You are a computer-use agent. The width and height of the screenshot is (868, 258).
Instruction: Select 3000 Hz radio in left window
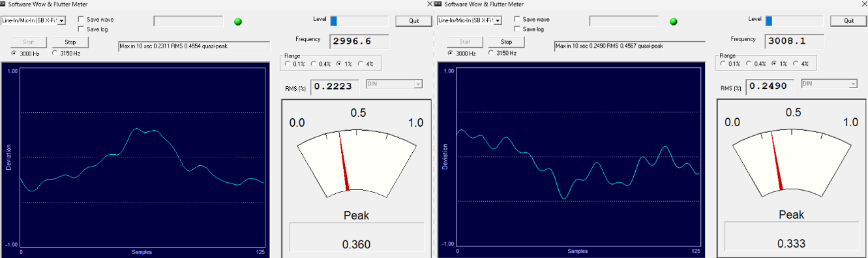point(14,53)
